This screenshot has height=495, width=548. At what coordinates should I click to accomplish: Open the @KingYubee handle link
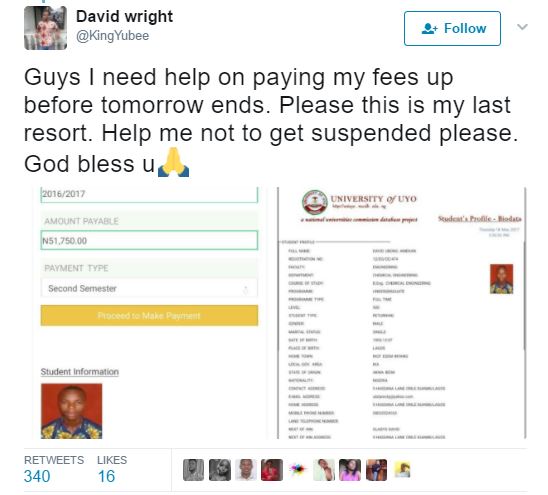pos(113,36)
